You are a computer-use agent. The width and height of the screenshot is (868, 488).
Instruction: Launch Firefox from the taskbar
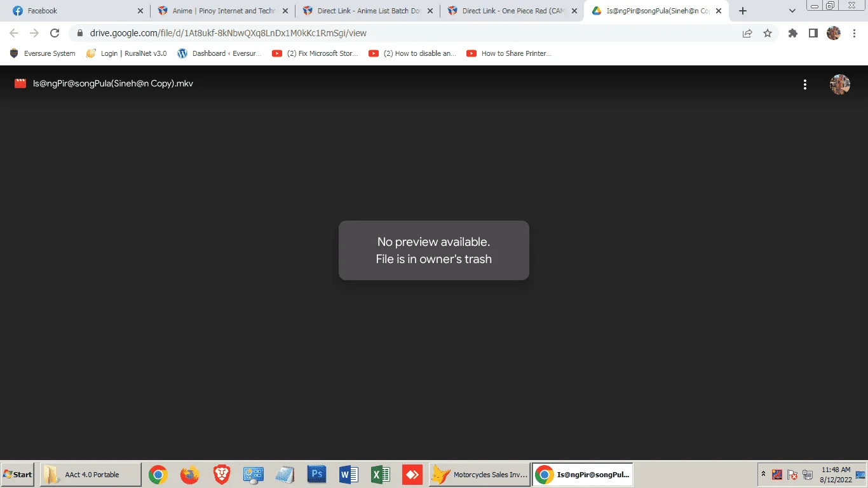coord(190,475)
